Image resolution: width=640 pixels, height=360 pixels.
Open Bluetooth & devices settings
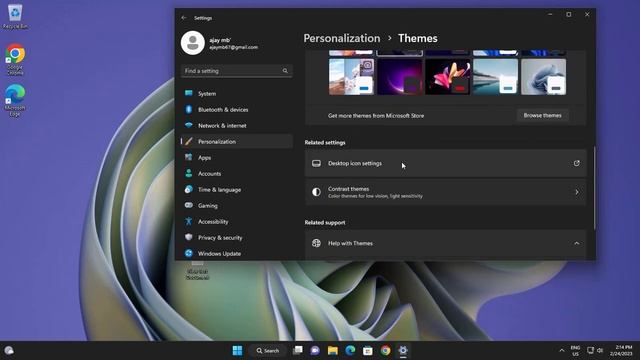pyautogui.click(x=236, y=109)
